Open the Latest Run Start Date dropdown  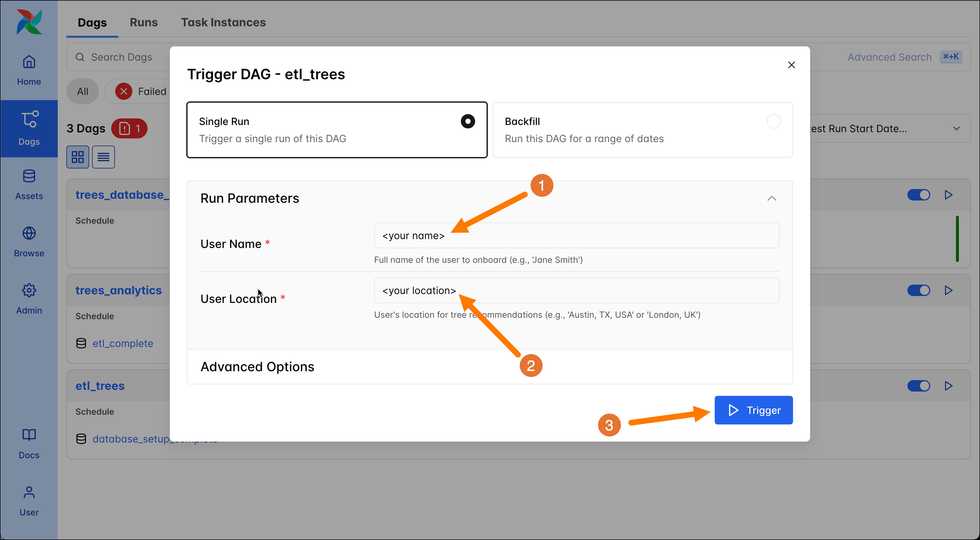click(x=957, y=128)
